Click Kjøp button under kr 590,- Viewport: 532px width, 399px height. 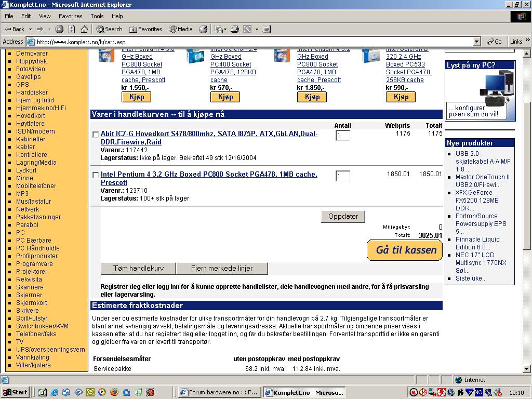[x=401, y=97]
